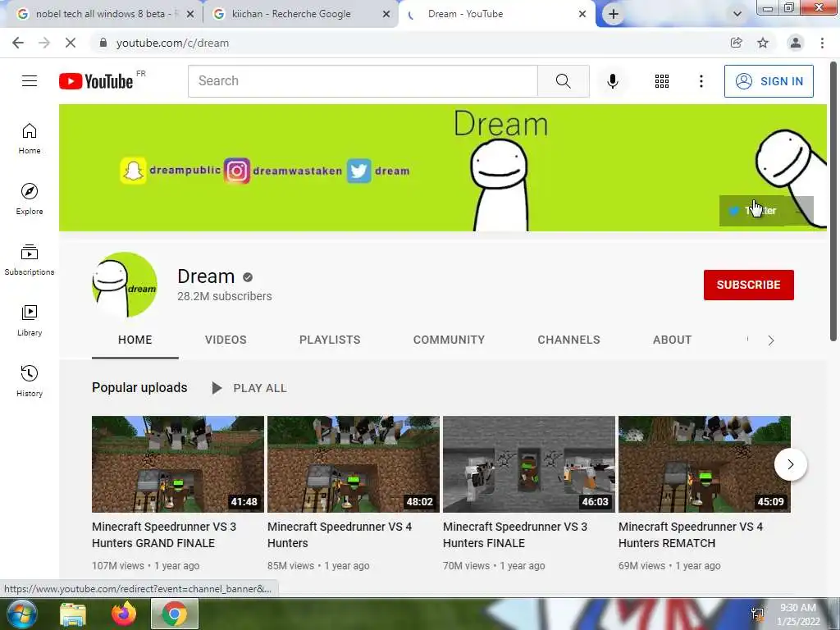Click the red SUBSCRIBE button
Screen dimensions: 840x630
[x=748, y=285]
